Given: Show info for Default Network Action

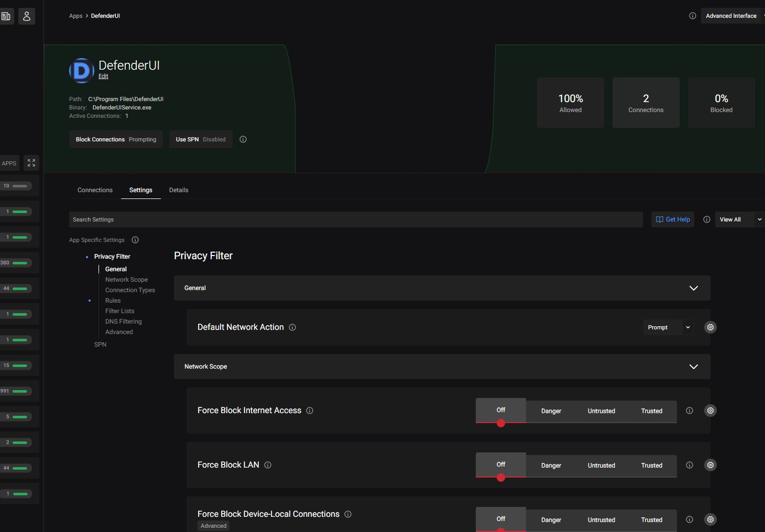Looking at the screenshot, I should pyautogui.click(x=292, y=327).
